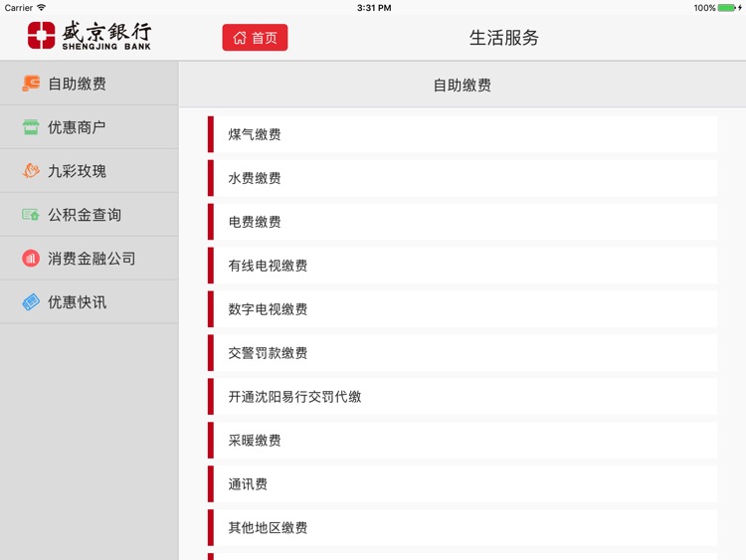Tap 开通沈阳易行交罚代缴 row
746x560 pixels.
click(x=463, y=397)
